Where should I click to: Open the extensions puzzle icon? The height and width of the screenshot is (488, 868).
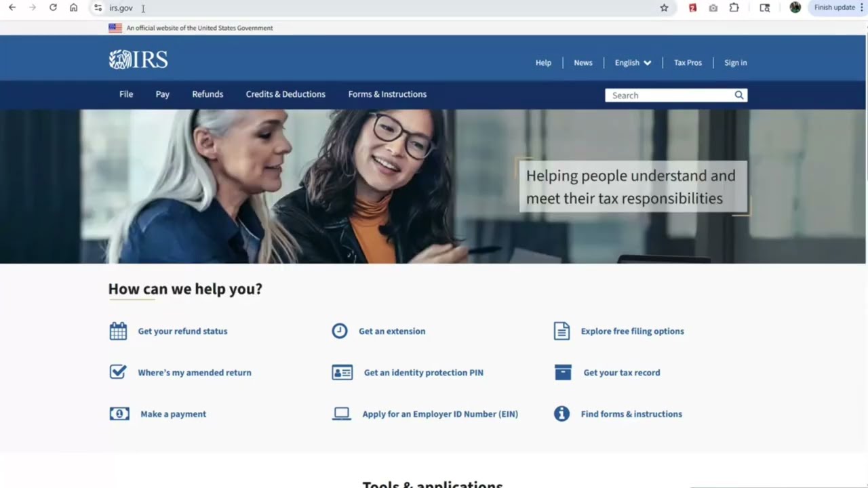(x=734, y=7)
